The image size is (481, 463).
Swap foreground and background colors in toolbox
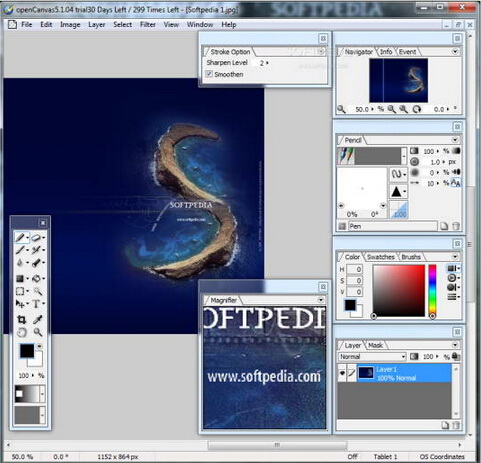click(40, 346)
